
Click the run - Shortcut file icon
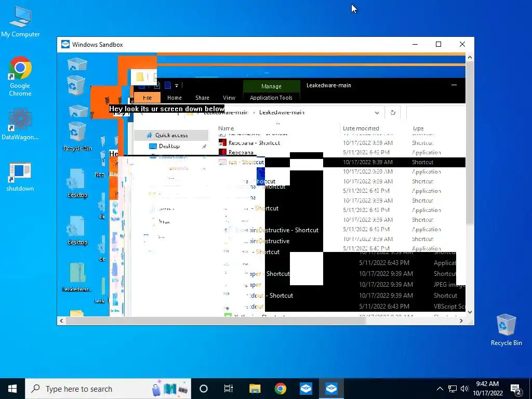point(222,162)
